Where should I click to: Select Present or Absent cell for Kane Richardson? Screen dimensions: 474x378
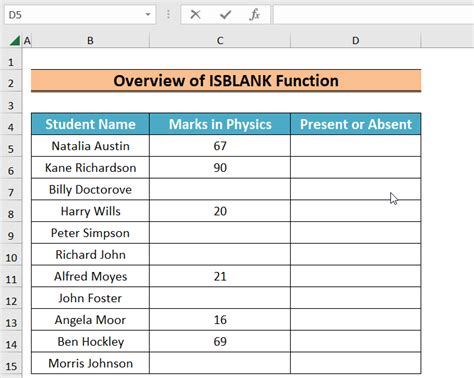click(x=356, y=167)
